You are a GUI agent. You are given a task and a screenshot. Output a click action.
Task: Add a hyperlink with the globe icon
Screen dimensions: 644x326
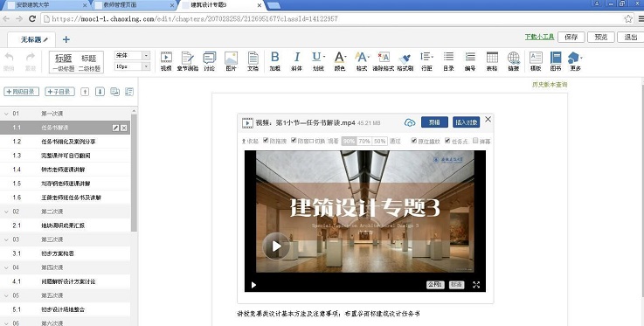[x=514, y=61]
